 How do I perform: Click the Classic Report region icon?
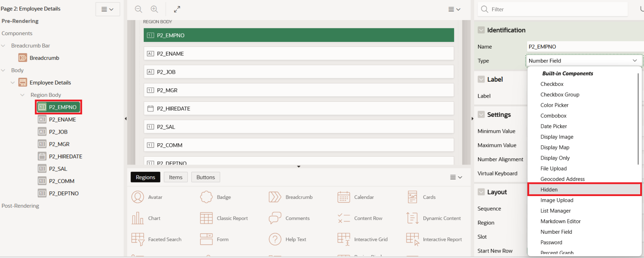[206, 218]
